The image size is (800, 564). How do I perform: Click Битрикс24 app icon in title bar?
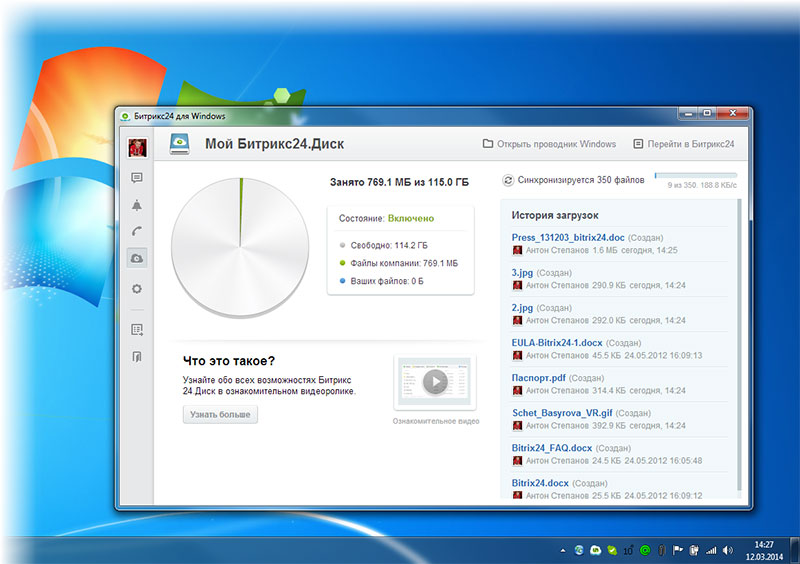(125, 116)
